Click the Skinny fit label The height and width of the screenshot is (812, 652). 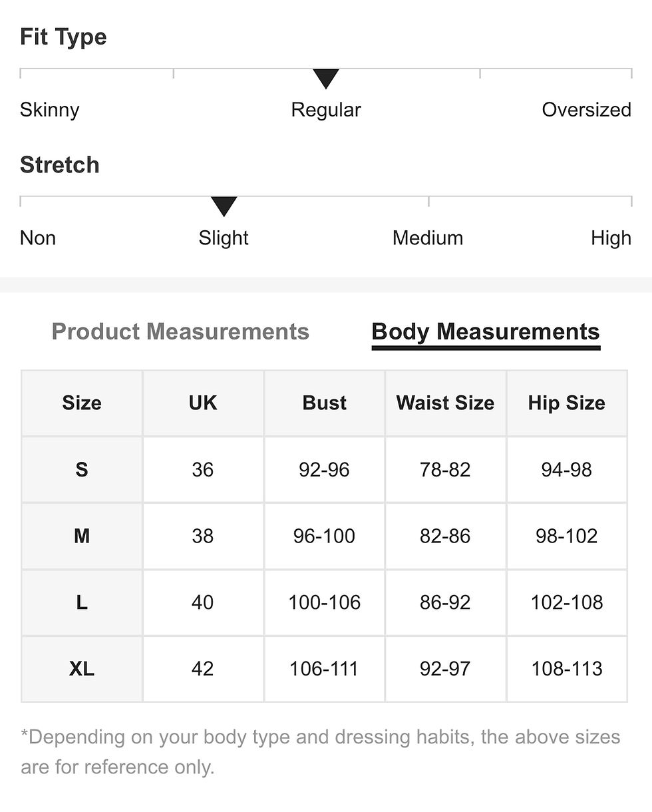coord(49,110)
